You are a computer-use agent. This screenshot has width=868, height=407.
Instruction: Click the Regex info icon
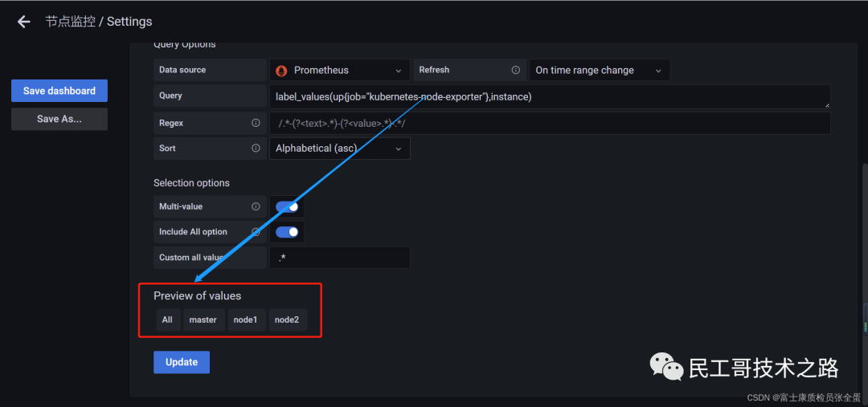click(x=256, y=123)
